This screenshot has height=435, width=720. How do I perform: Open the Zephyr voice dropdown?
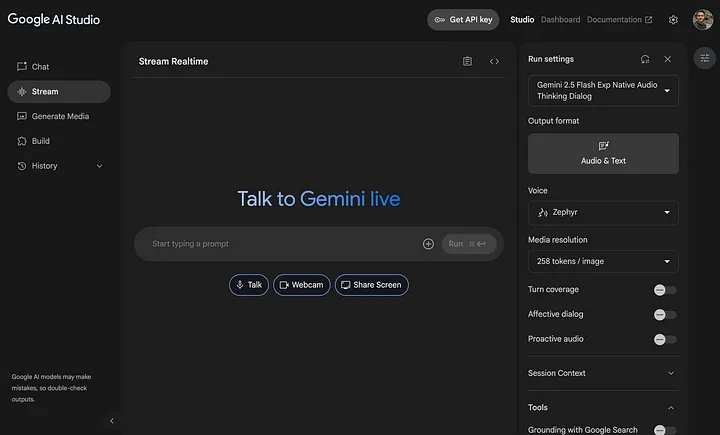point(603,212)
